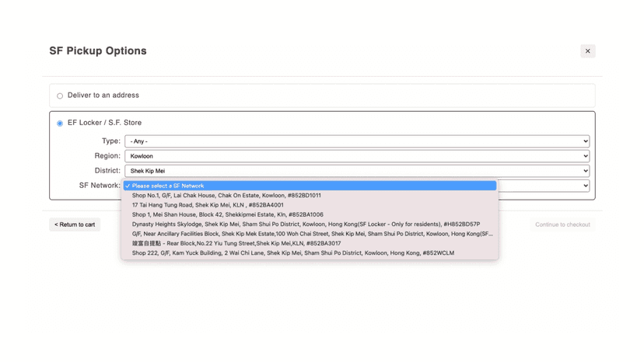The width and height of the screenshot is (644, 362).
Task: Open the Type dropdown showing Any
Action: (357, 141)
